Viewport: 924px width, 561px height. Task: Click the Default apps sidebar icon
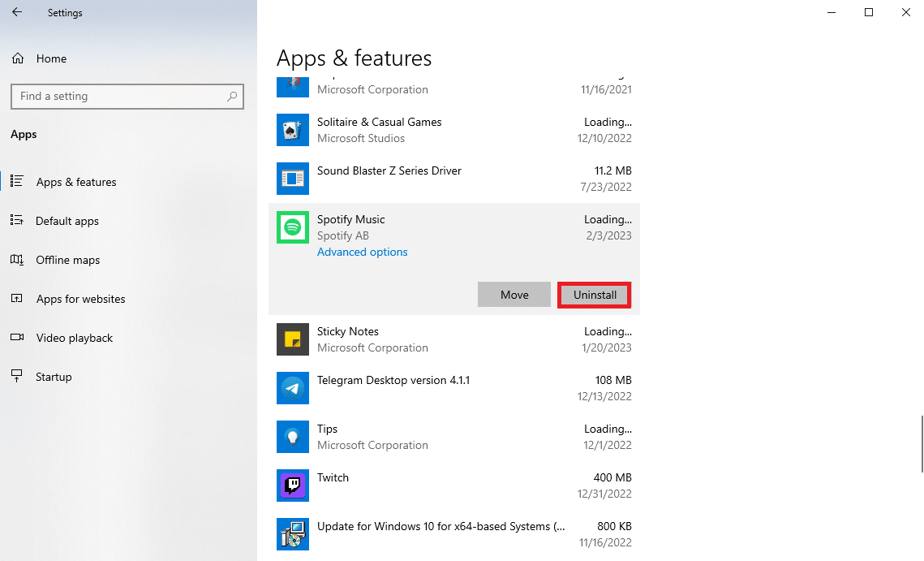pyautogui.click(x=17, y=220)
